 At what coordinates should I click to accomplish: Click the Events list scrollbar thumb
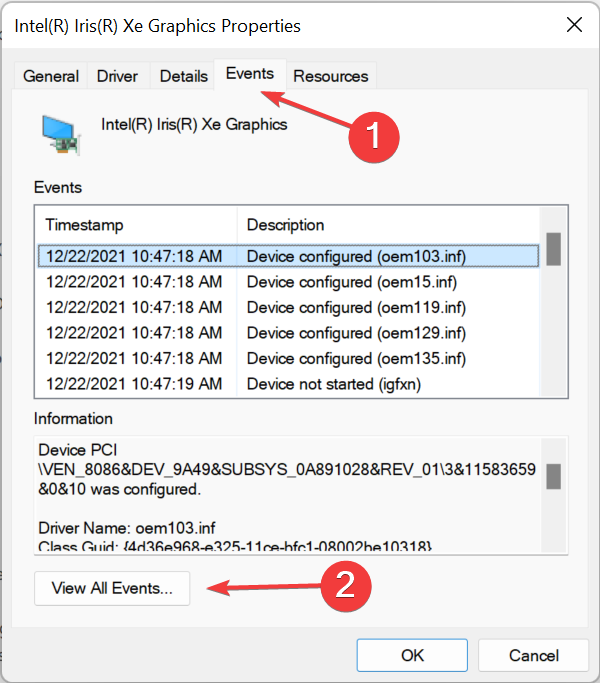click(553, 246)
